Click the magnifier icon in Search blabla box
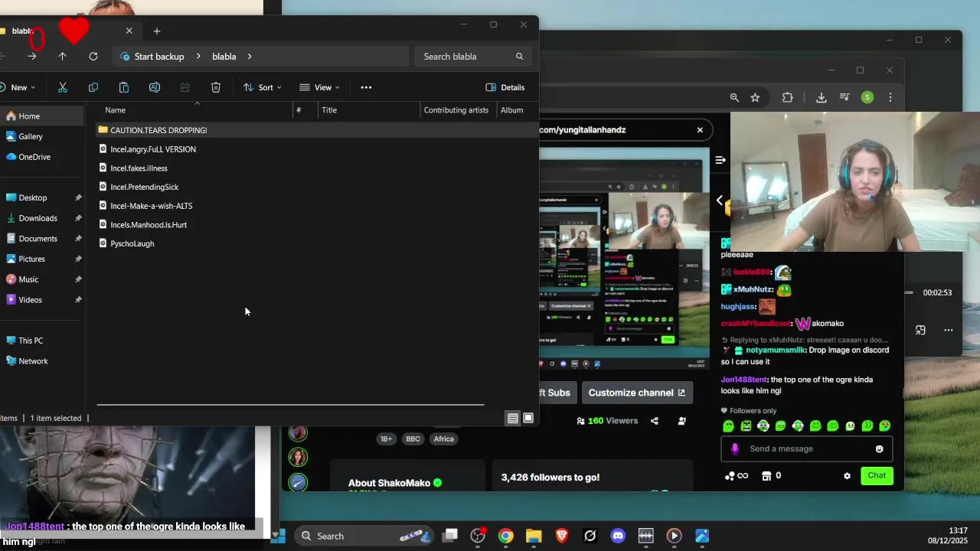The image size is (980, 551). (519, 56)
